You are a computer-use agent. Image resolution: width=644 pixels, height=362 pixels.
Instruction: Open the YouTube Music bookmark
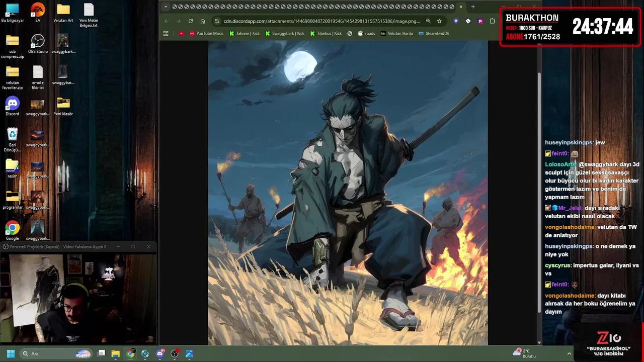tap(207, 34)
